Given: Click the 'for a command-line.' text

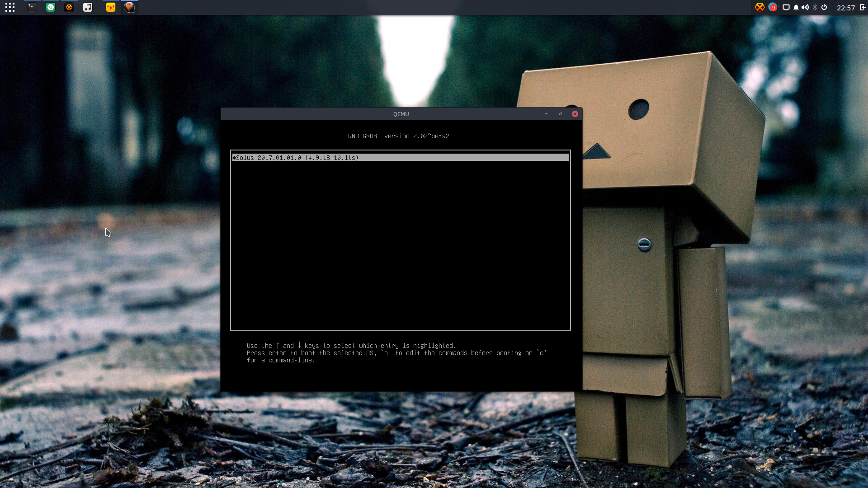Looking at the screenshot, I should click(281, 360).
